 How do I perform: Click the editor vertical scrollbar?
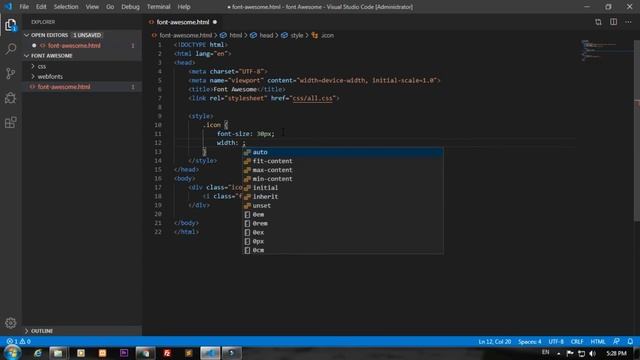[x=637, y=131]
